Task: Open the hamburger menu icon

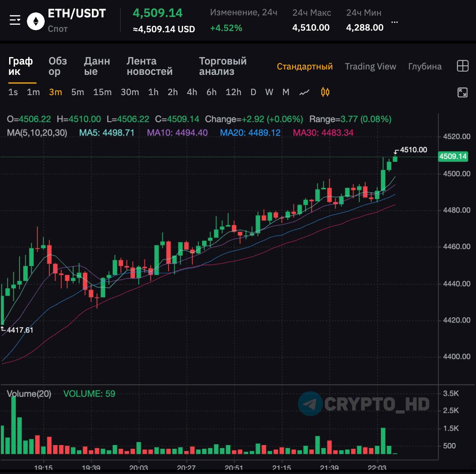Action: click(x=15, y=20)
